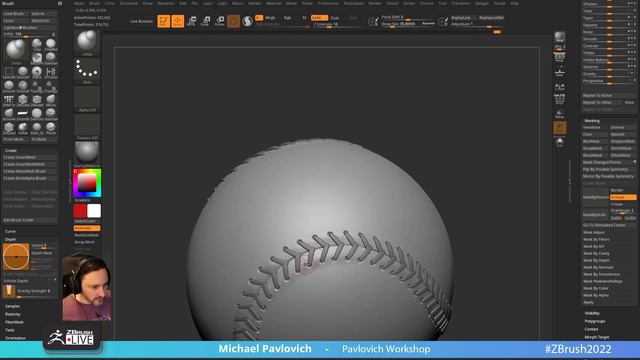Expand the Polygroups section
This screenshot has width=640, height=360.
595,321
